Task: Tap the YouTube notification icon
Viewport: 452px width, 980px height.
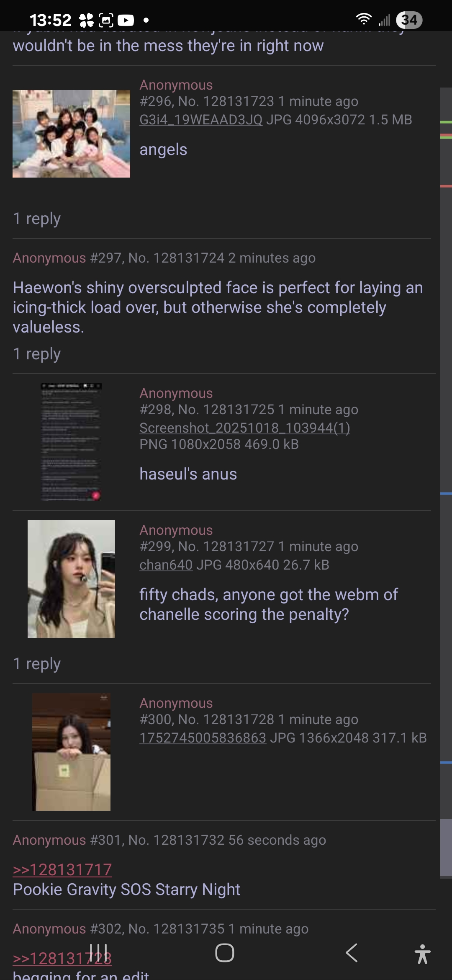Action: pos(126,20)
